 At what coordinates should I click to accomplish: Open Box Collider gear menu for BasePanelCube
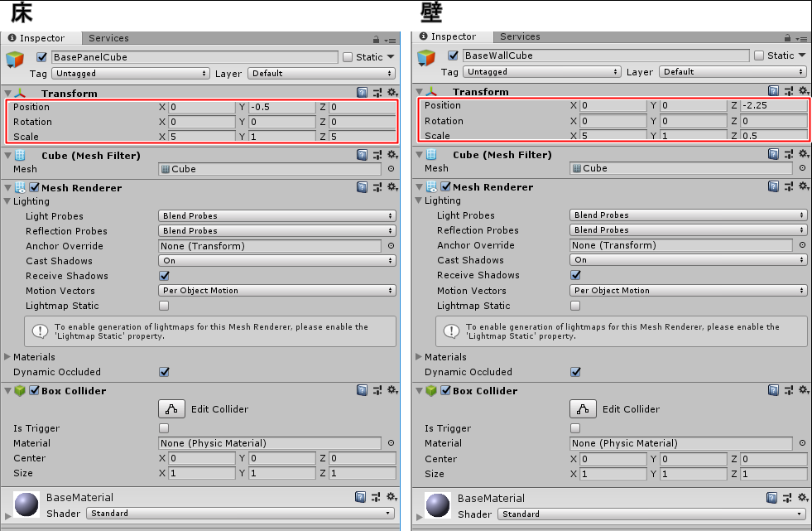392,389
